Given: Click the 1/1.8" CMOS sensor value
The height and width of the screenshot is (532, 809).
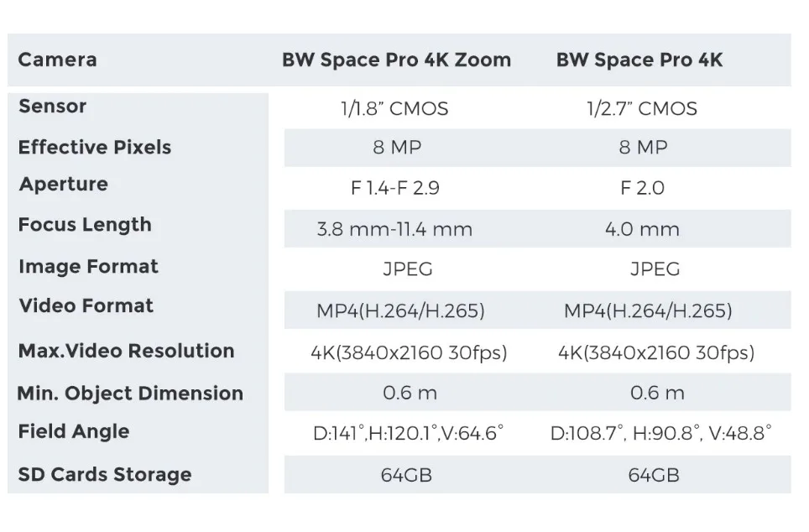Looking at the screenshot, I should pyautogui.click(x=394, y=108).
